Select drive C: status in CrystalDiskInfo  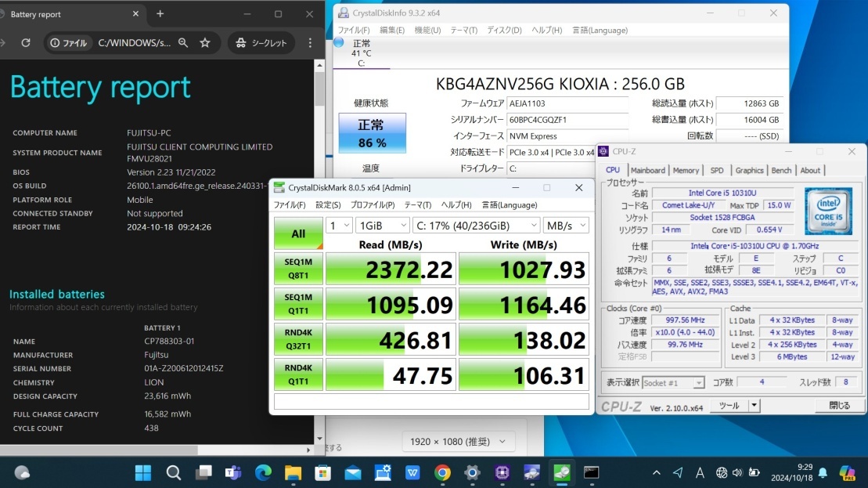(x=361, y=53)
